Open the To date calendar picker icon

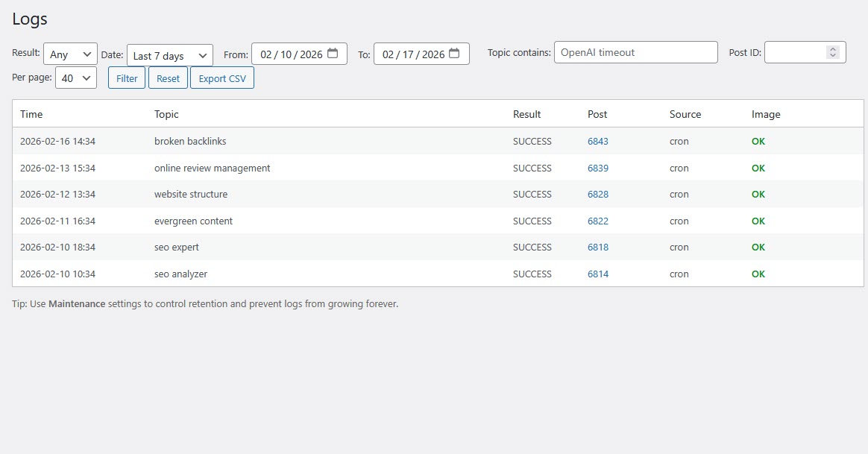[x=455, y=54]
